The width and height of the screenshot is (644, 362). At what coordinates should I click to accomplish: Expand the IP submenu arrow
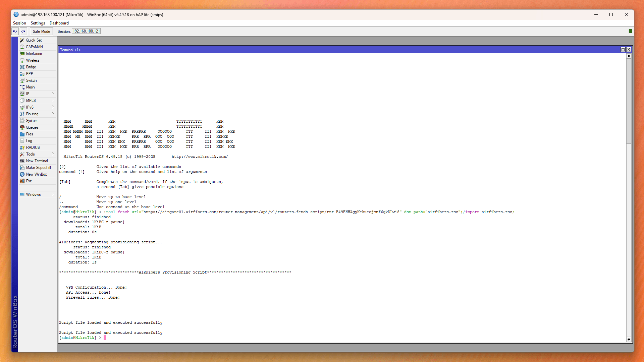(53, 94)
